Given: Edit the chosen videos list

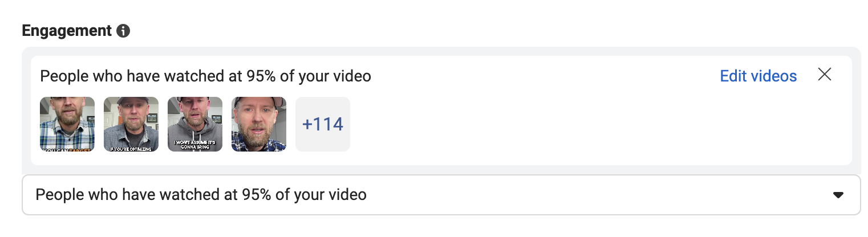Looking at the screenshot, I should 759,75.
